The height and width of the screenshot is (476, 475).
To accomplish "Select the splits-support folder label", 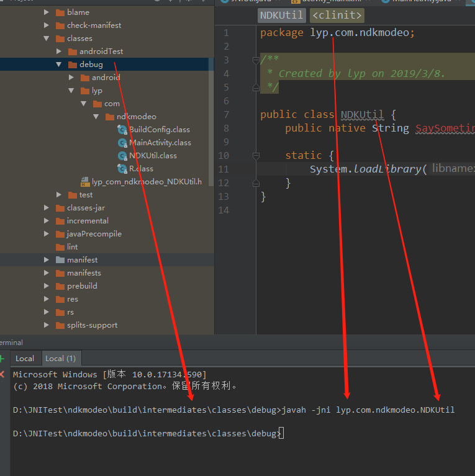I will tap(92, 325).
